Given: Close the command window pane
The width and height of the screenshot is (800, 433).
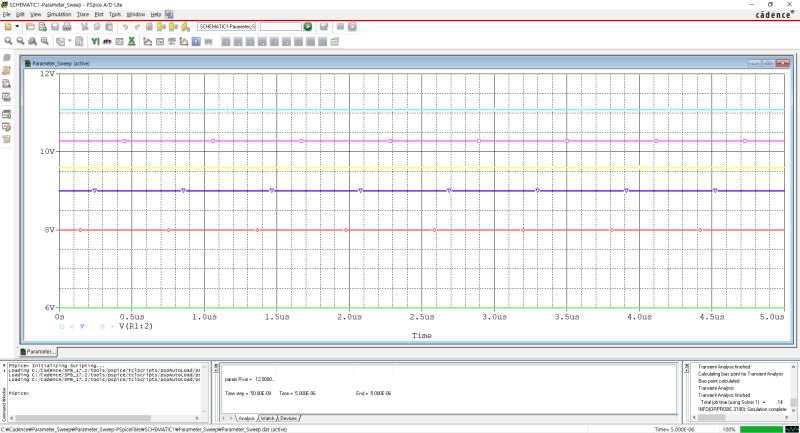Looking at the screenshot, I should click(3, 366).
